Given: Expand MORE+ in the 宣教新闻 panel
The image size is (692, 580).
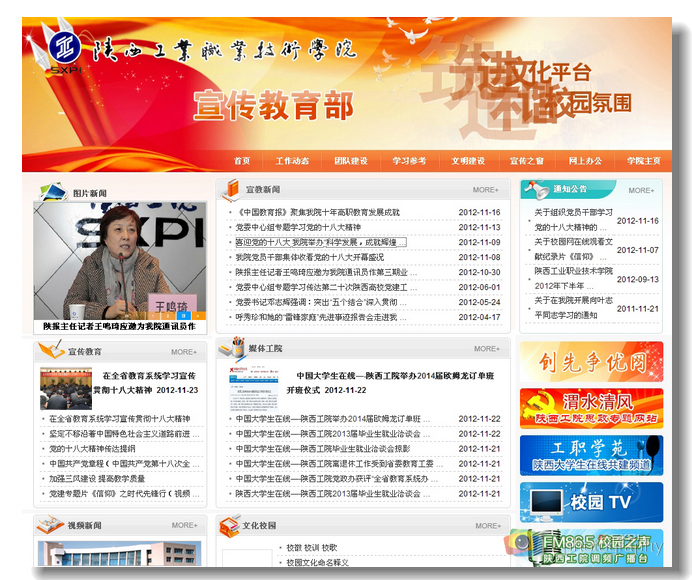Looking at the screenshot, I should pos(486,189).
